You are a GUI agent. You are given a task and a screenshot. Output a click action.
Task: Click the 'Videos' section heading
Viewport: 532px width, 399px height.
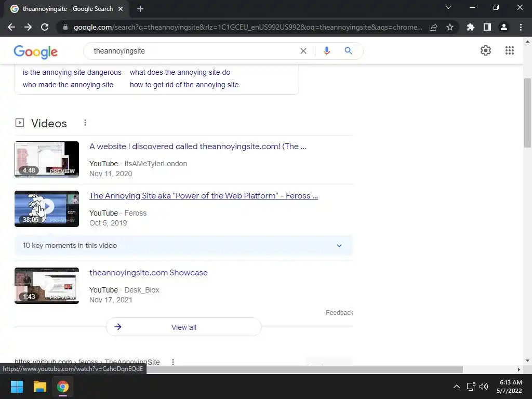point(49,123)
